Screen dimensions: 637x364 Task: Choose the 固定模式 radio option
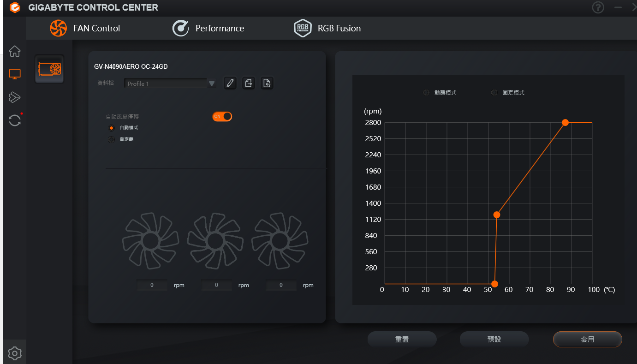click(494, 93)
